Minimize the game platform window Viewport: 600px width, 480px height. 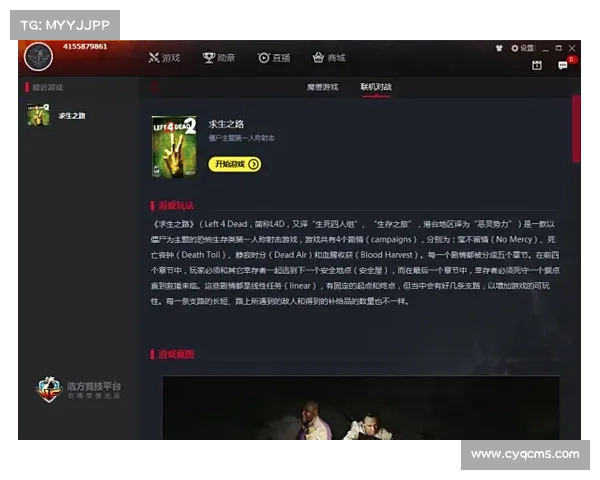546,49
